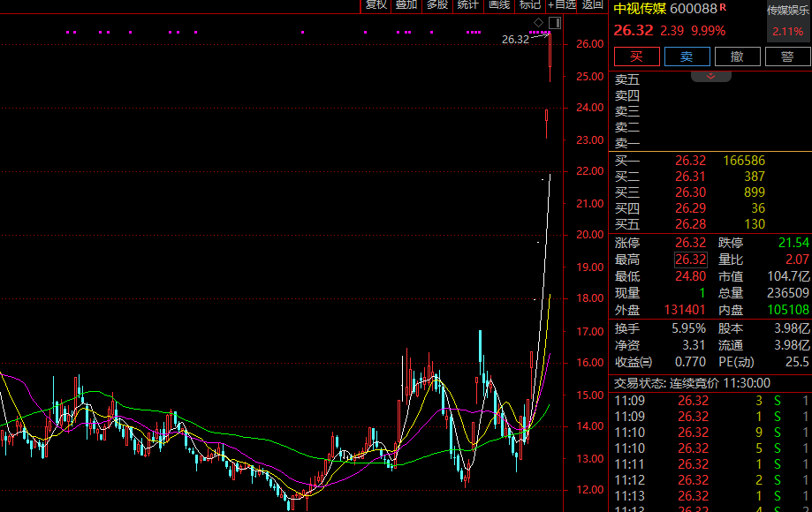Open the 多股 multi-stock view
The width and height of the screenshot is (812, 512).
click(437, 4)
